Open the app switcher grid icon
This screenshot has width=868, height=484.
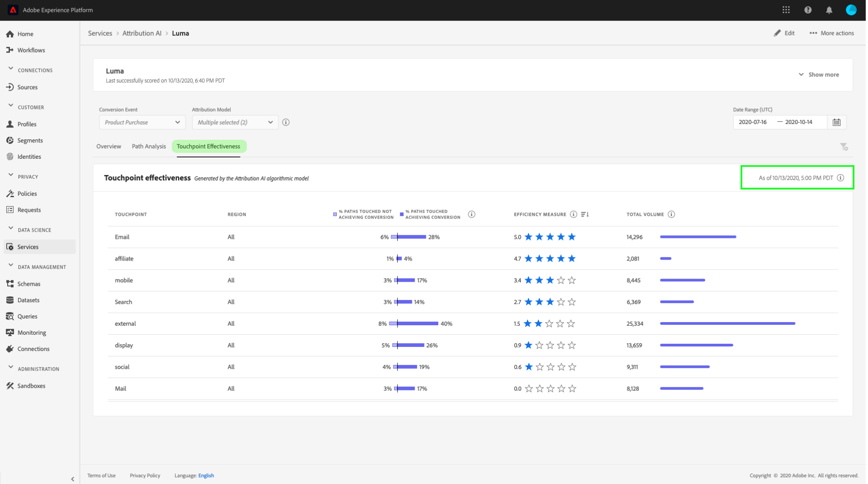[786, 10]
